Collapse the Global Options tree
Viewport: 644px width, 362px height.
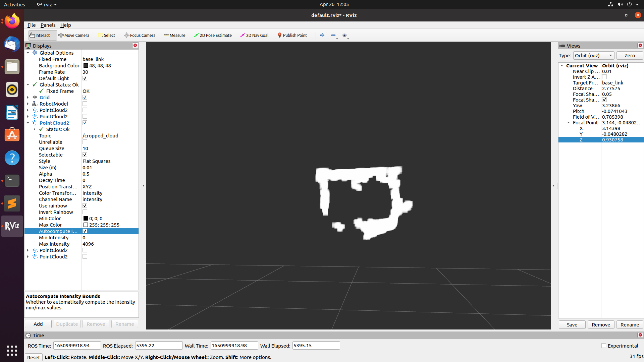[x=28, y=53]
